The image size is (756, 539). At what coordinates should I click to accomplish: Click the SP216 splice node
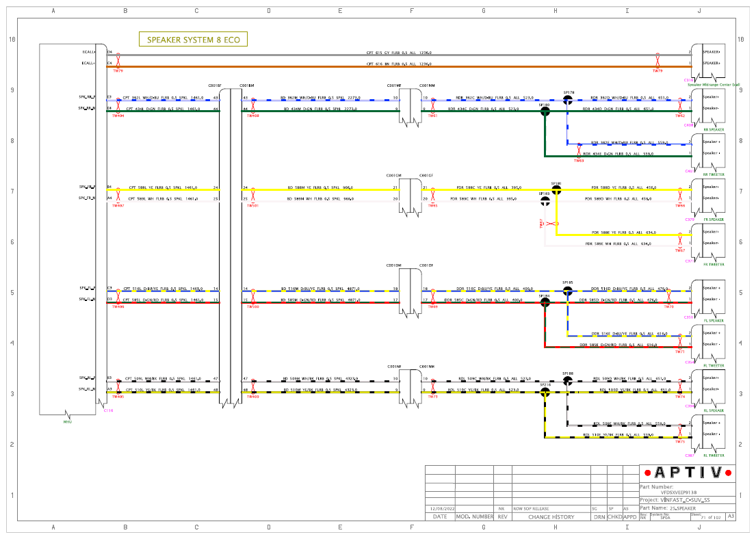[x=545, y=393]
